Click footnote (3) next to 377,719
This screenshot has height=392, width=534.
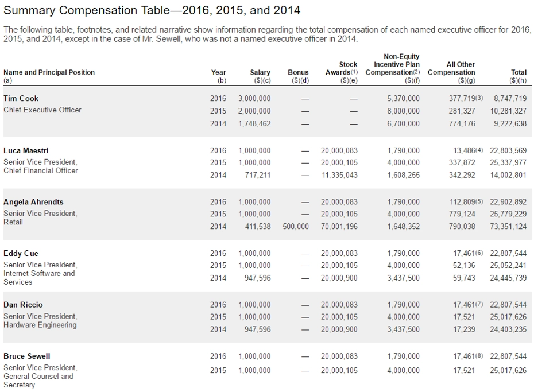click(x=479, y=98)
